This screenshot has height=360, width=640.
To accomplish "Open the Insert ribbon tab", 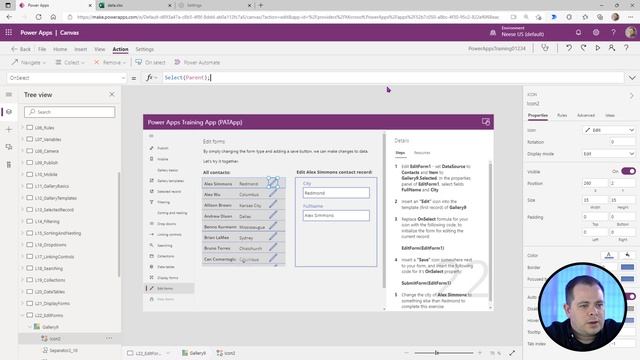I will pos(81,49).
